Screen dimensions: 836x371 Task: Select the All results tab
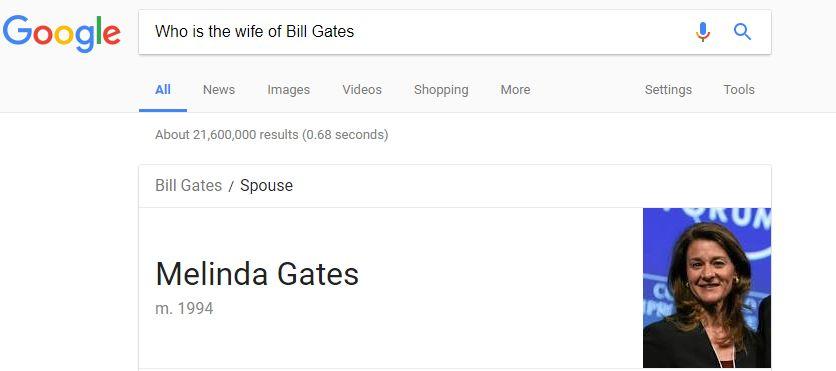[163, 90]
